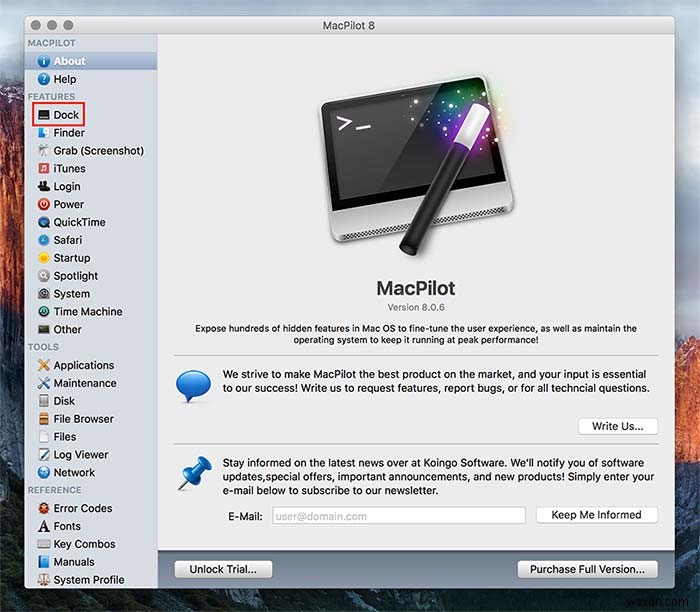Image resolution: width=700 pixels, height=612 pixels.
Task: Click the Keep Me Informed button
Action: pyautogui.click(x=596, y=515)
